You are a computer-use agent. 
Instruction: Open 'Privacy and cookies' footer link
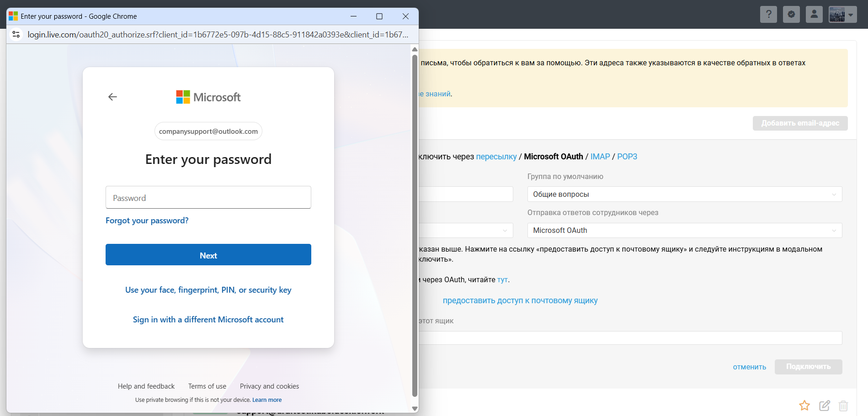point(269,386)
